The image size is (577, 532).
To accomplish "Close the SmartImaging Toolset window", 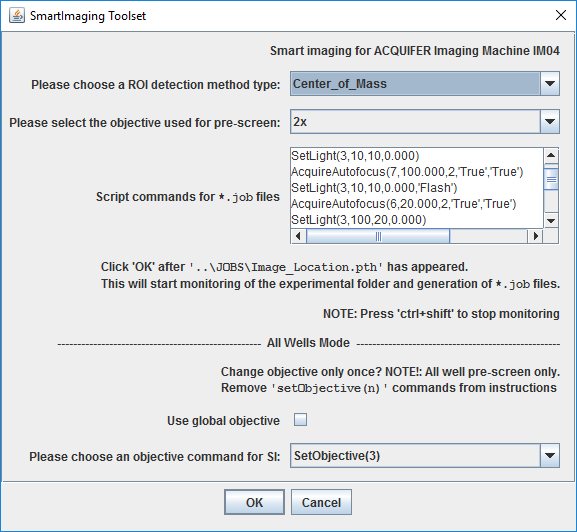I will point(561,15).
